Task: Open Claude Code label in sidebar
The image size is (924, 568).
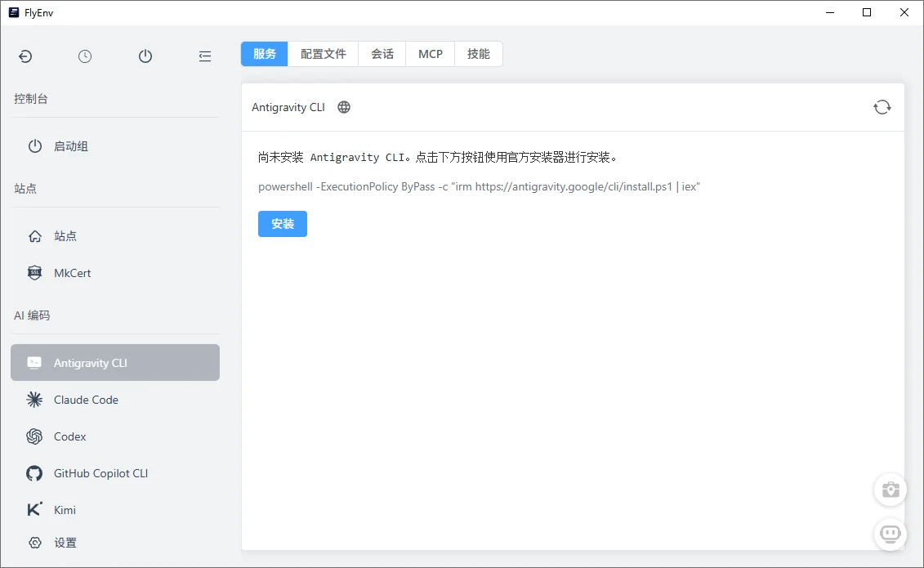Action: [x=86, y=400]
